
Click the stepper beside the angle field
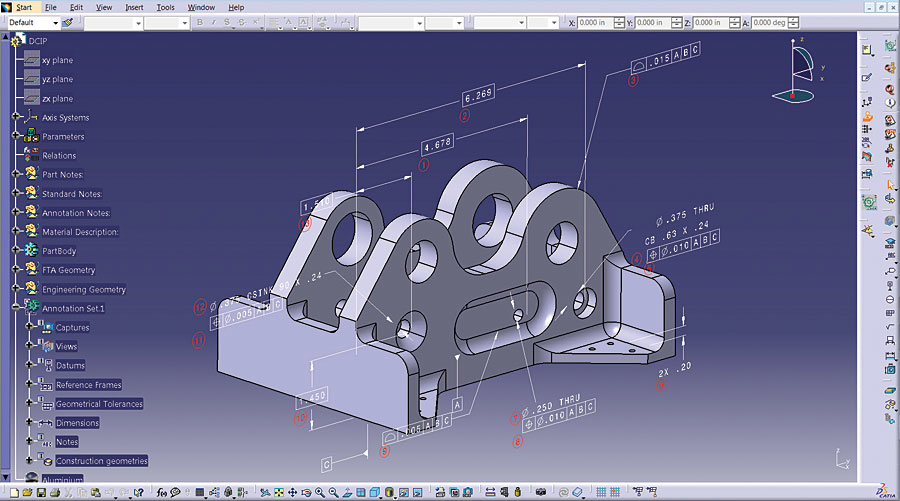click(795, 22)
